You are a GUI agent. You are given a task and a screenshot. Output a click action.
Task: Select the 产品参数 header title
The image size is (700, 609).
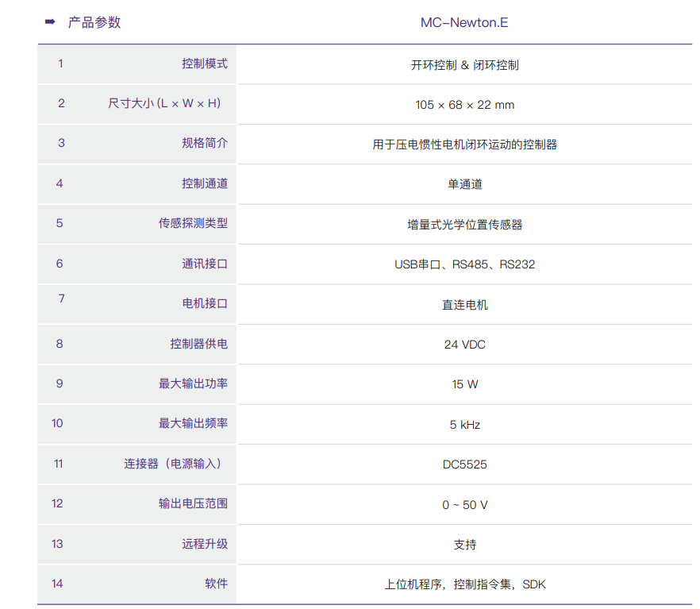(94, 22)
